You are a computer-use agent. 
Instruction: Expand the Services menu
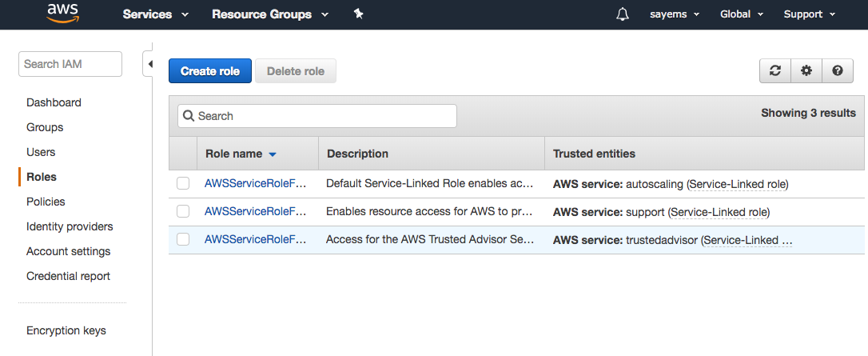pos(156,14)
